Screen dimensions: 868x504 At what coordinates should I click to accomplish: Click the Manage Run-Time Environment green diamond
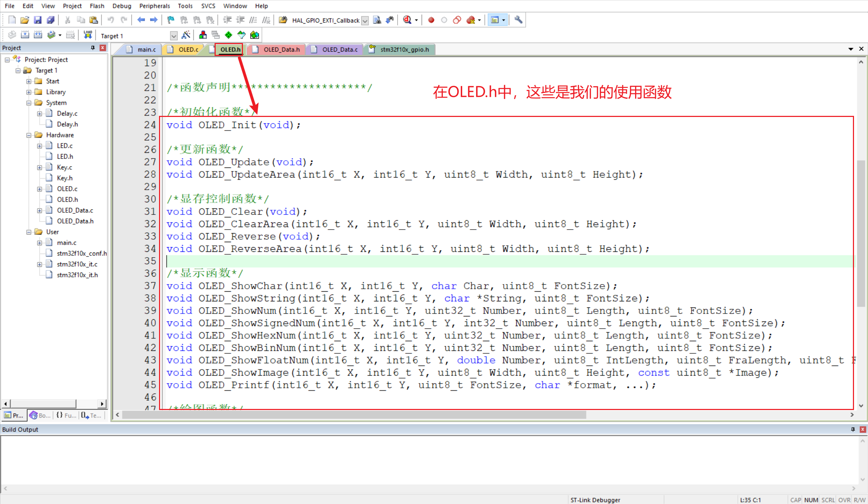coord(228,35)
